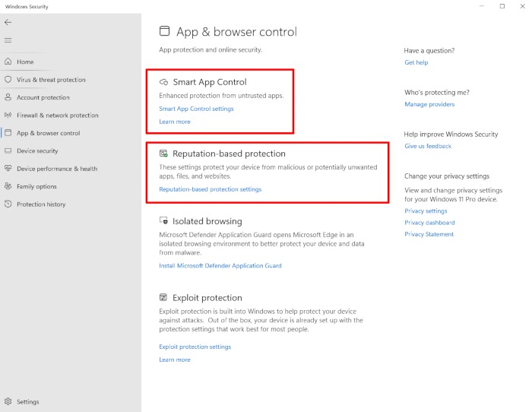Image resolution: width=532 pixels, height=412 pixels.
Task: Open Family options
Action: pyautogui.click(x=36, y=186)
